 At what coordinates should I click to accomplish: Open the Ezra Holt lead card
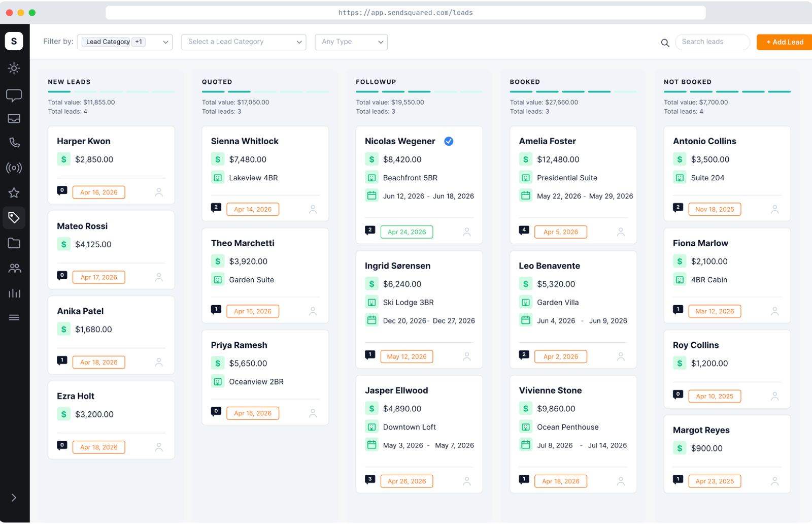(x=111, y=420)
